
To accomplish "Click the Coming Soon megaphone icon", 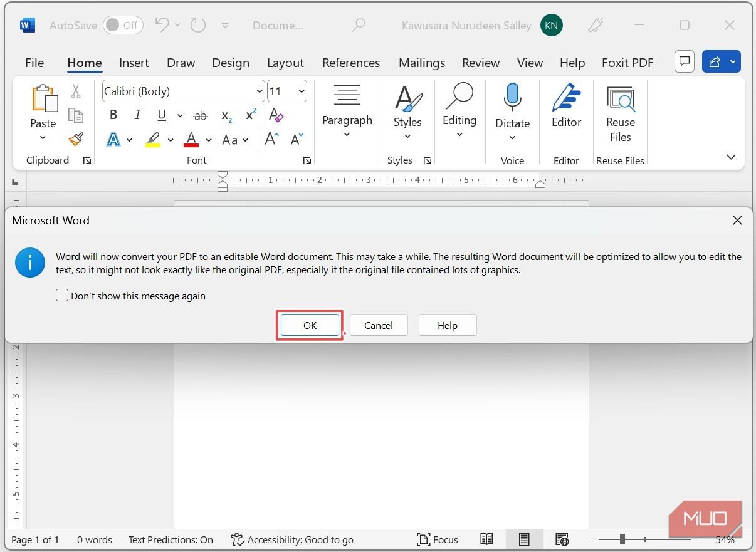I will 594,25.
